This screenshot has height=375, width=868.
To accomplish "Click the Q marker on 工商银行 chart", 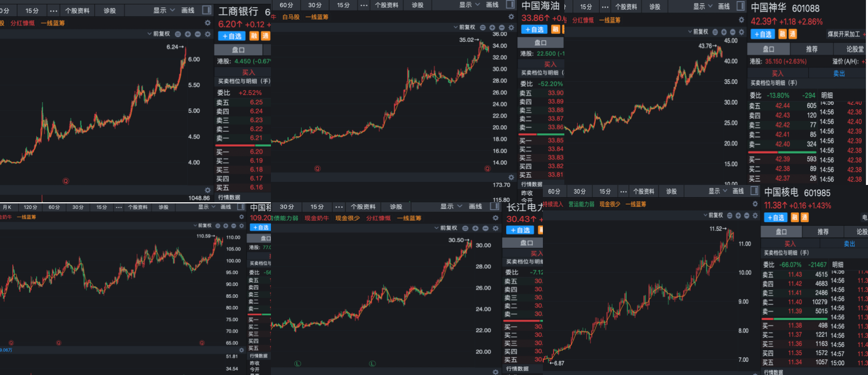I will [65, 181].
